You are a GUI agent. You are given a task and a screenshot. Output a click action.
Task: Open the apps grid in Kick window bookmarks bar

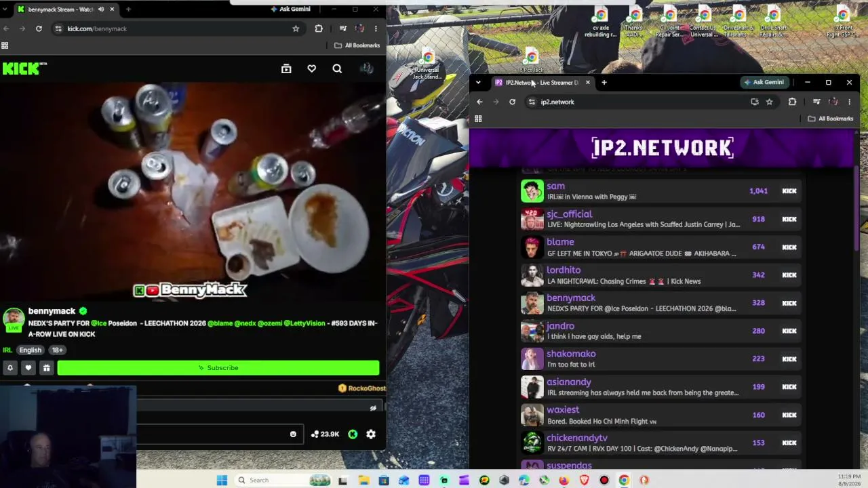pos(5,45)
